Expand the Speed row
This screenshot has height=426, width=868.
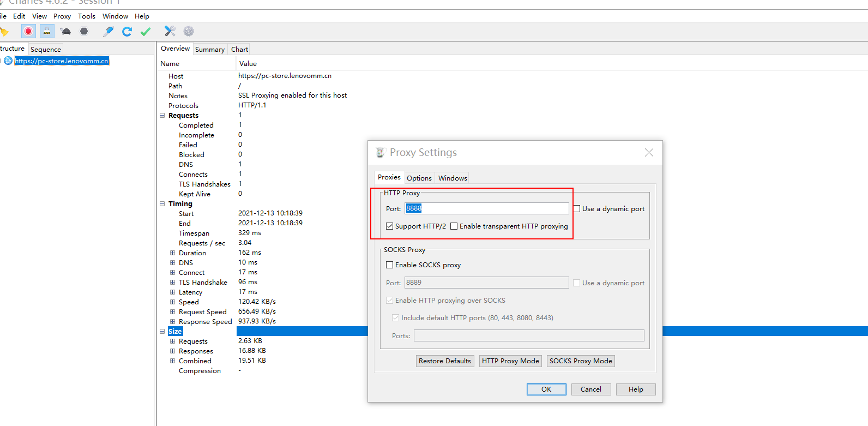[x=173, y=302]
